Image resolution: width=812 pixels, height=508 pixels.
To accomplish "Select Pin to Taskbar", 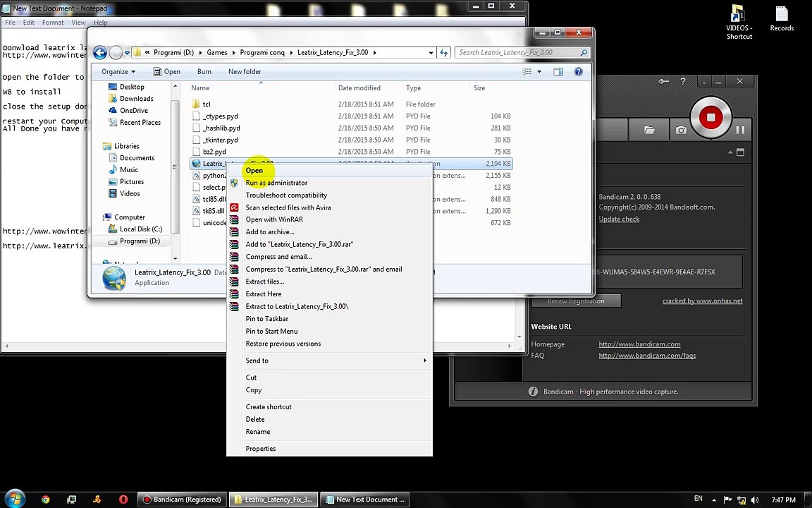I will (329, 319).
